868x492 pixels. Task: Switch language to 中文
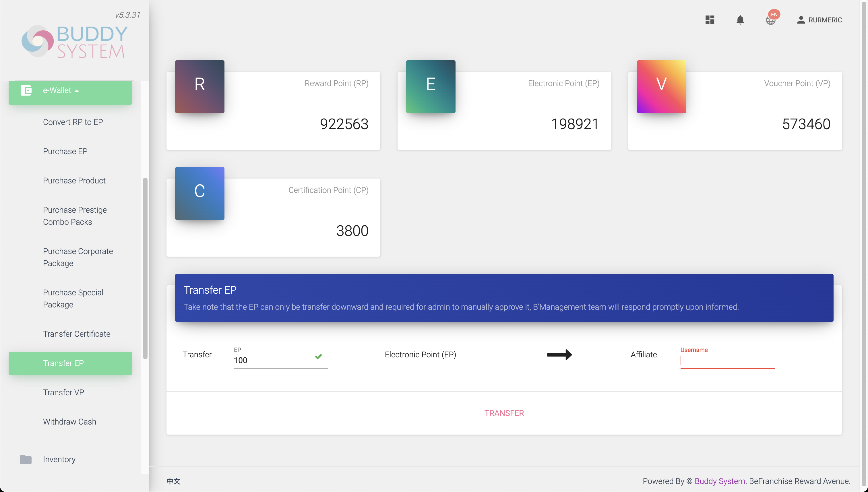[173, 481]
